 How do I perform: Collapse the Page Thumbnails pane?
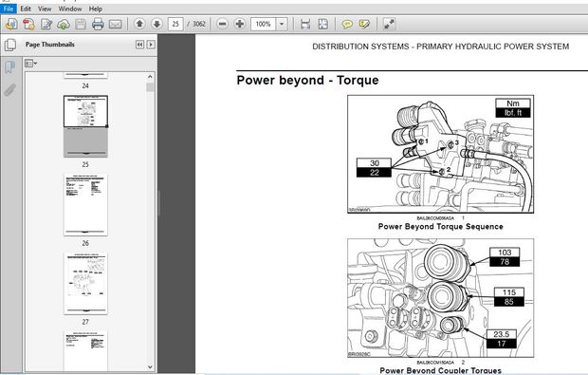(139, 45)
